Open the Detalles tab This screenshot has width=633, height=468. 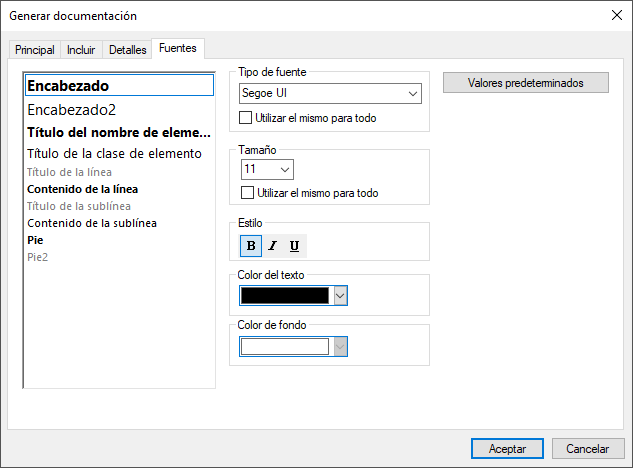[127, 50]
